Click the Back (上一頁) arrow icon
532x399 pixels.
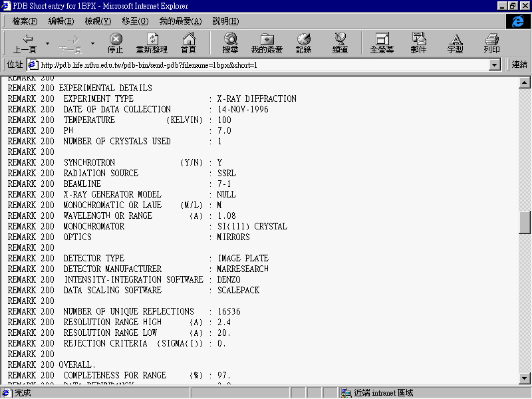click(27, 39)
